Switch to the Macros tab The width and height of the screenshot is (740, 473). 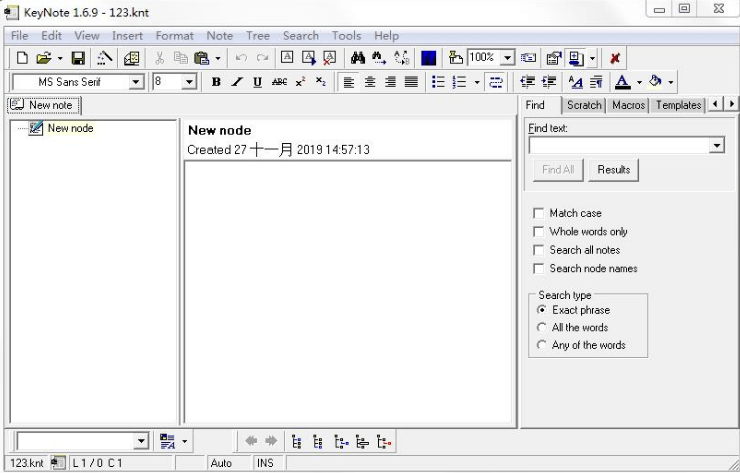coord(628,105)
